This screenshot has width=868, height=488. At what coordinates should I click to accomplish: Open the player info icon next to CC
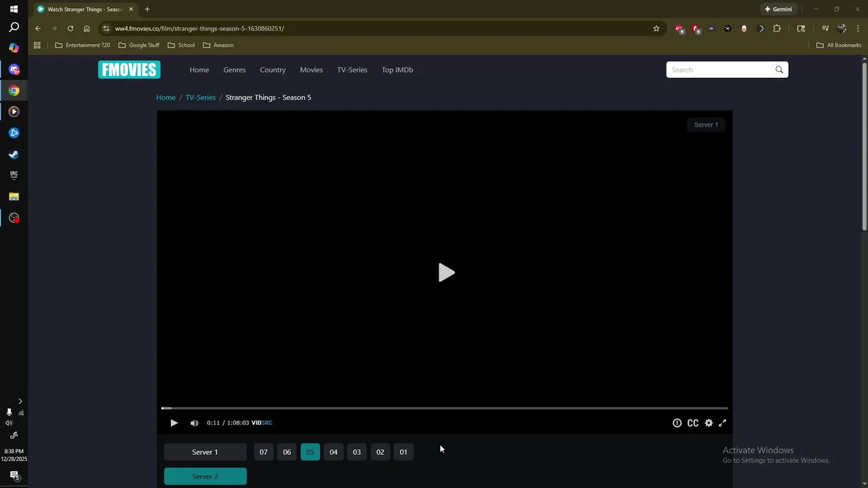pos(677,423)
